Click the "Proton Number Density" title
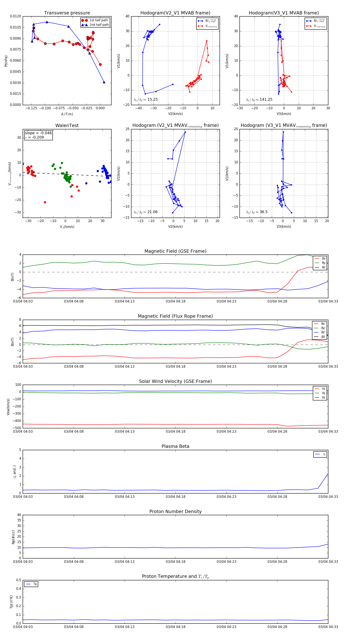The width and height of the screenshot is (351, 644). [x=175, y=511]
